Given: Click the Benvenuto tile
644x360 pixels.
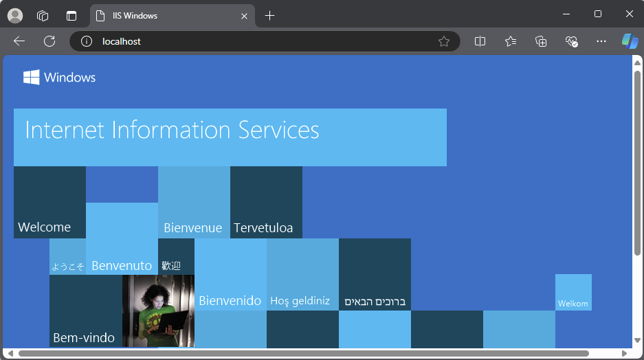Looking at the screenshot, I should click(x=122, y=238).
